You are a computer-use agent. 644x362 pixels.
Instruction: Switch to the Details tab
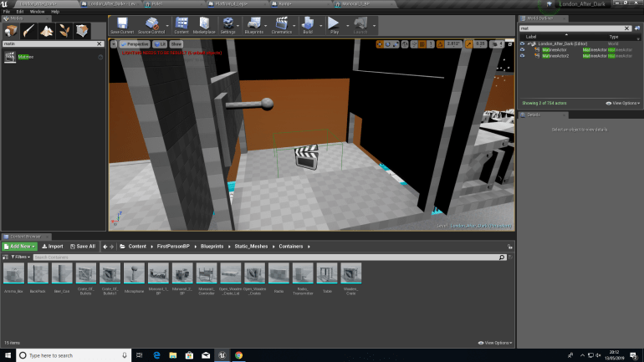[x=543, y=115]
